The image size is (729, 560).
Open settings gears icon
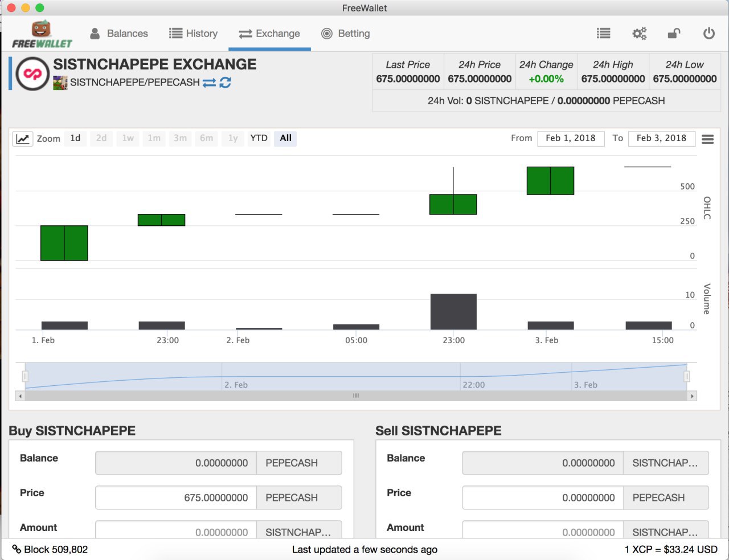pyautogui.click(x=640, y=34)
